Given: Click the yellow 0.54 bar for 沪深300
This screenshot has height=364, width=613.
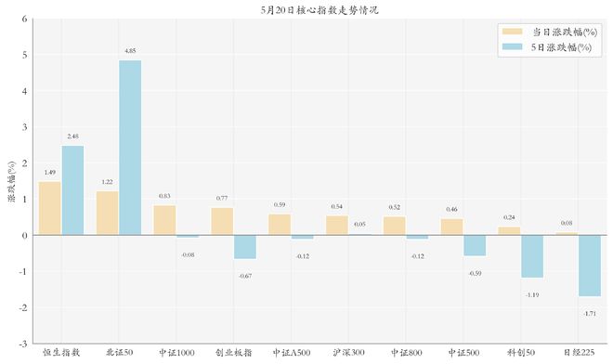Looking at the screenshot, I should (x=337, y=226).
